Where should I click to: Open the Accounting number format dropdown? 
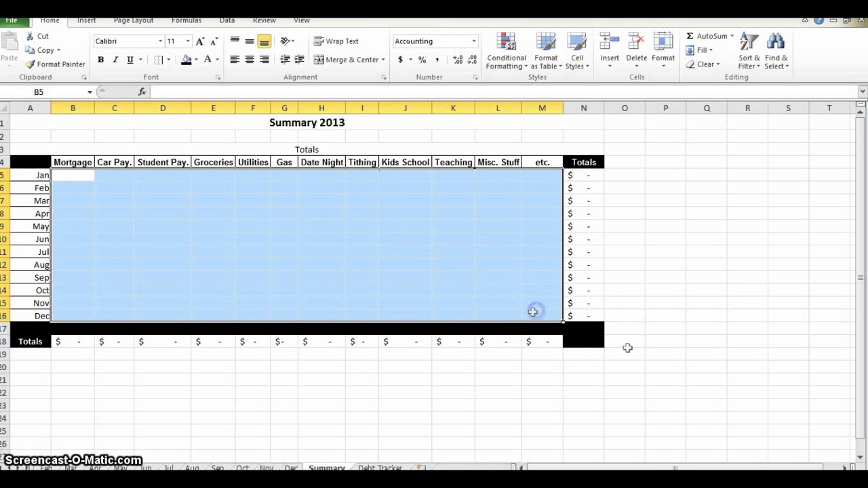click(x=474, y=41)
